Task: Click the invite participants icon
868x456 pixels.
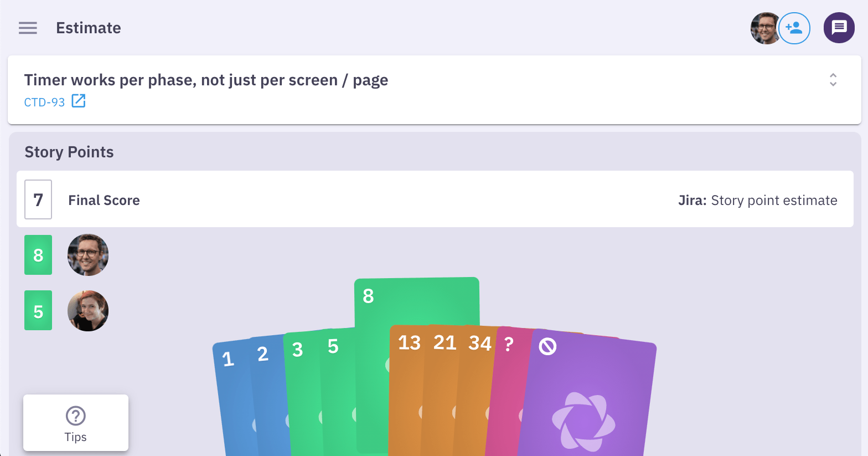Action: coord(795,28)
